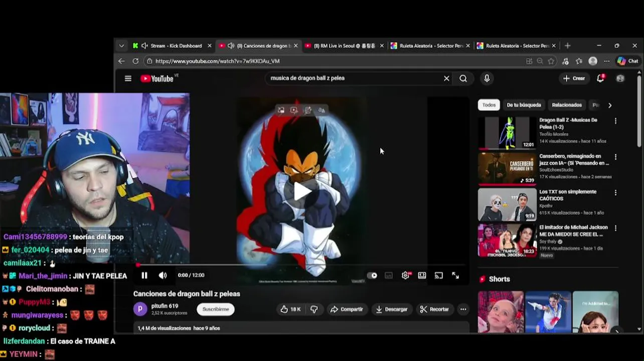Open the Canserbero jazz video thumbnail
The height and width of the screenshot is (361, 644).
tap(507, 169)
